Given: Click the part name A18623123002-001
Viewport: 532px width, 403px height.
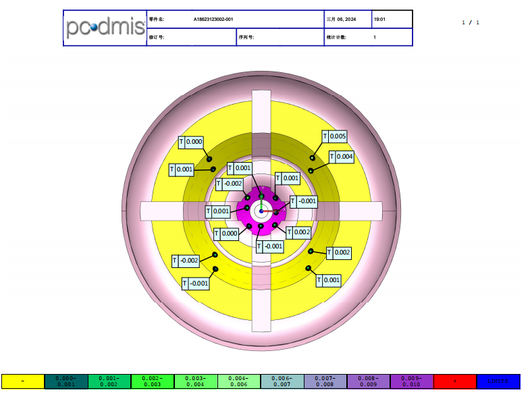Looking at the screenshot, I should pyautogui.click(x=213, y=20).
